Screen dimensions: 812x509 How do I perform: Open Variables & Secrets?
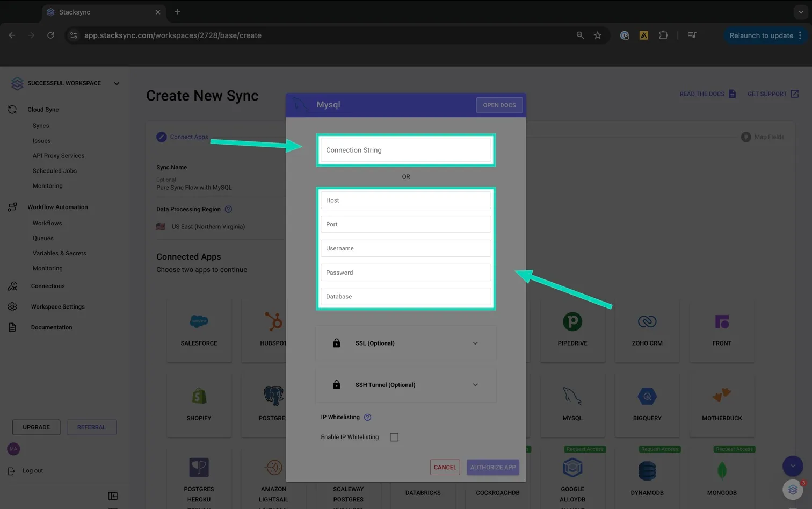[60, 253]
